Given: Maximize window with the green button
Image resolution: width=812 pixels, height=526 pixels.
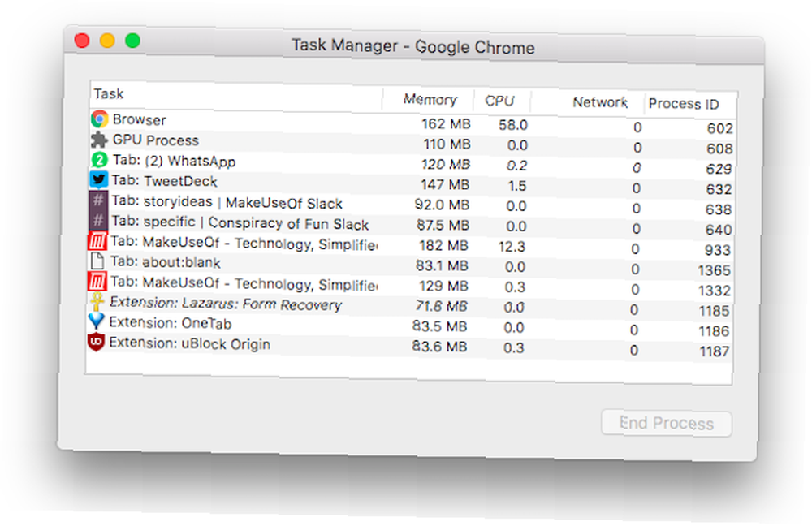Looking at the screenshot, I should click(132, 41).
